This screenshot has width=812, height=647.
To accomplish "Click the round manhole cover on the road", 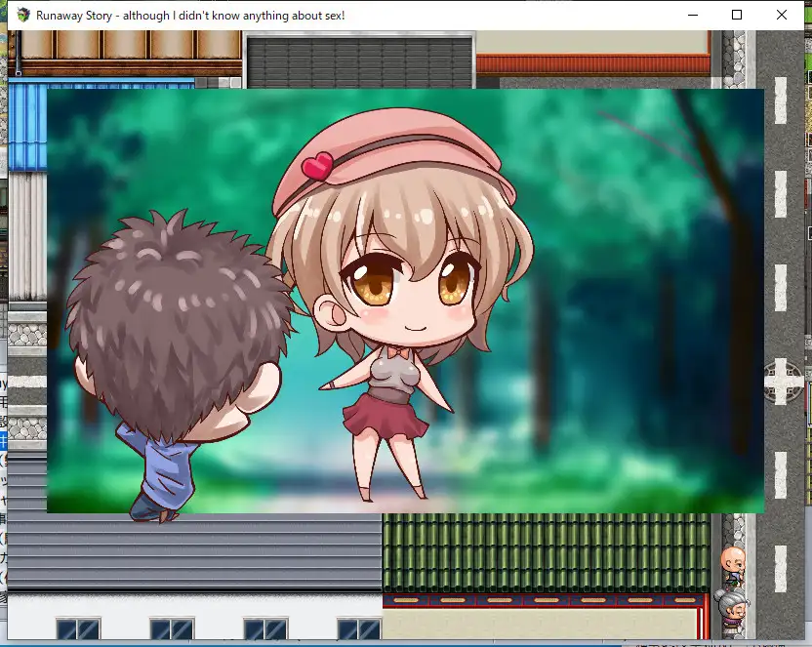I will coord(783,382).
